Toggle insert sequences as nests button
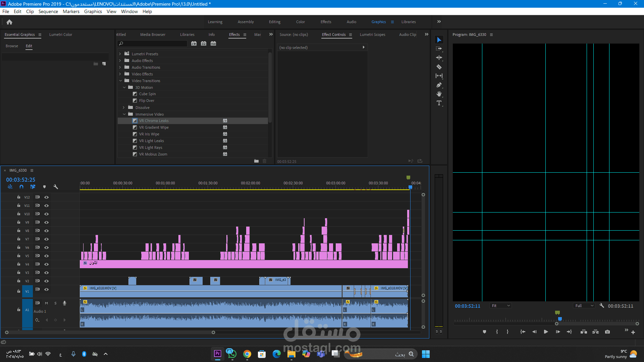 tap(10, 187)
